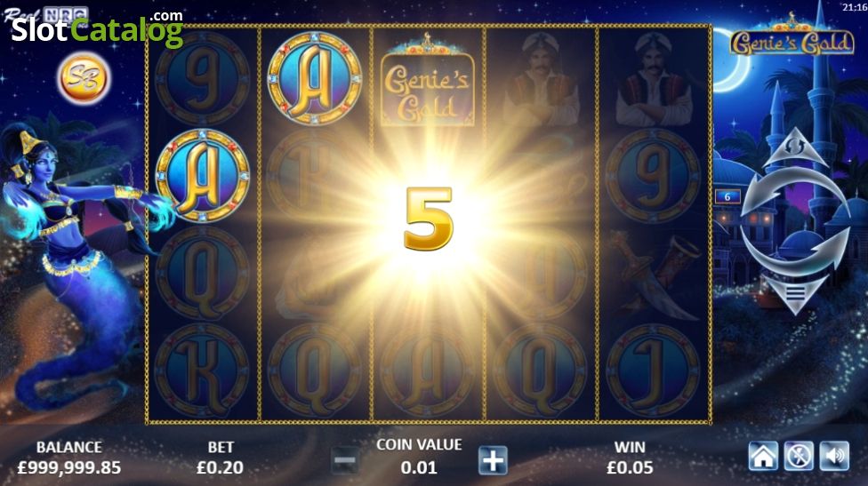Viewport: 868px width, 486px height.
Task: Spin the reels with the circular arrows button
Action: tap(795, 220)
